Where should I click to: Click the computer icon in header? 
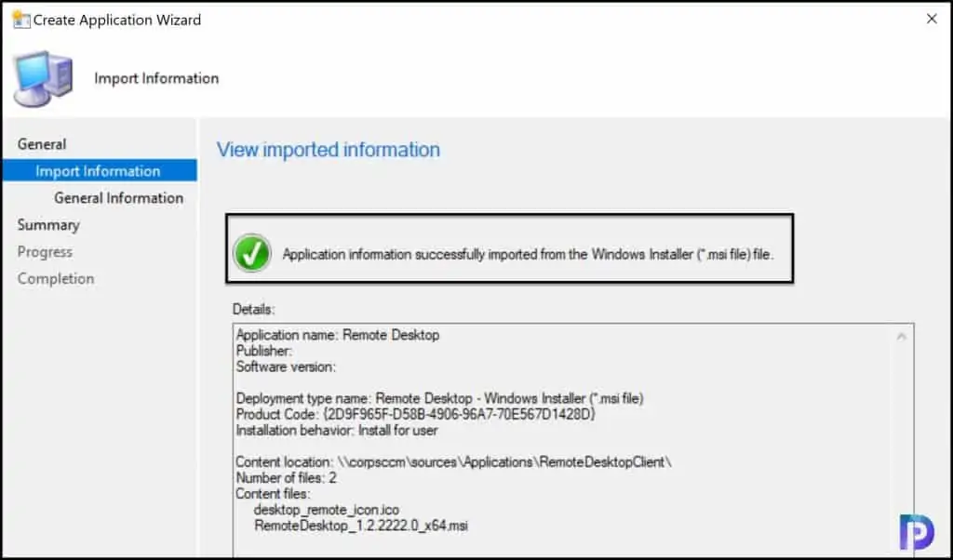tap(43, 79)
